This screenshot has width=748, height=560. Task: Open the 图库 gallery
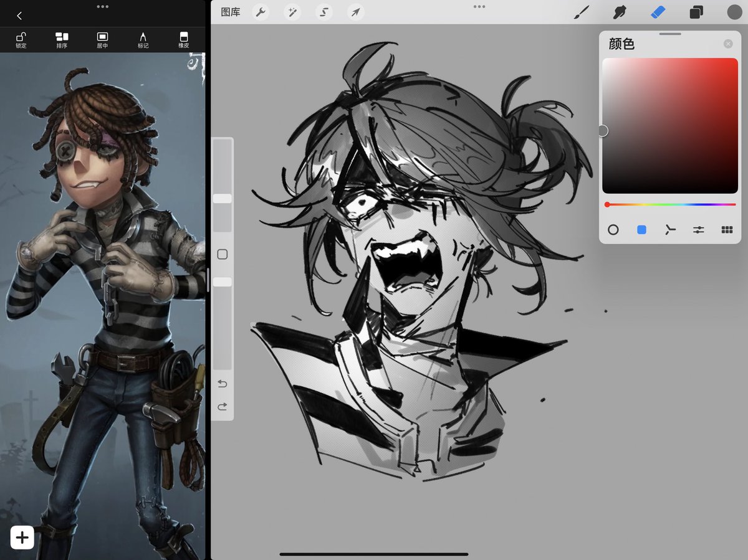(231, 12)
